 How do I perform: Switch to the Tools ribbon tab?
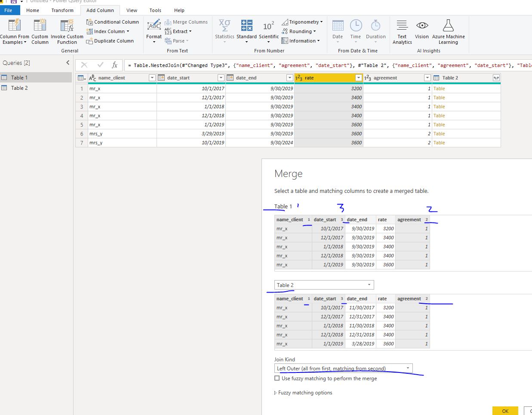155,10
